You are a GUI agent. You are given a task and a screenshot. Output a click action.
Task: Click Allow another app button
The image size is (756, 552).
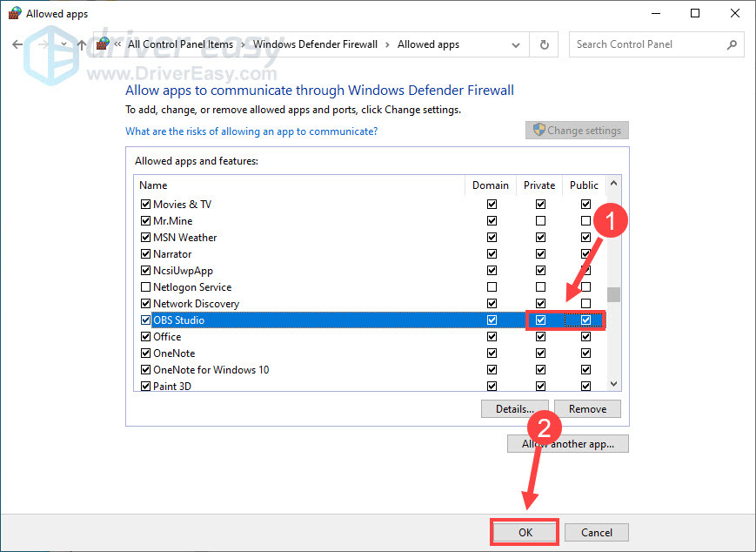[568, 444]
